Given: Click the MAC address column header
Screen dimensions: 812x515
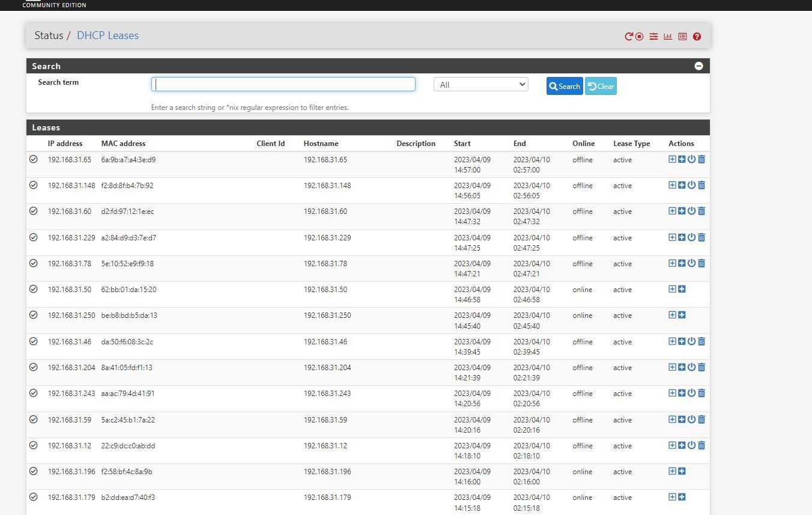Looking at the screenshot, I should [x=123, y=144].
